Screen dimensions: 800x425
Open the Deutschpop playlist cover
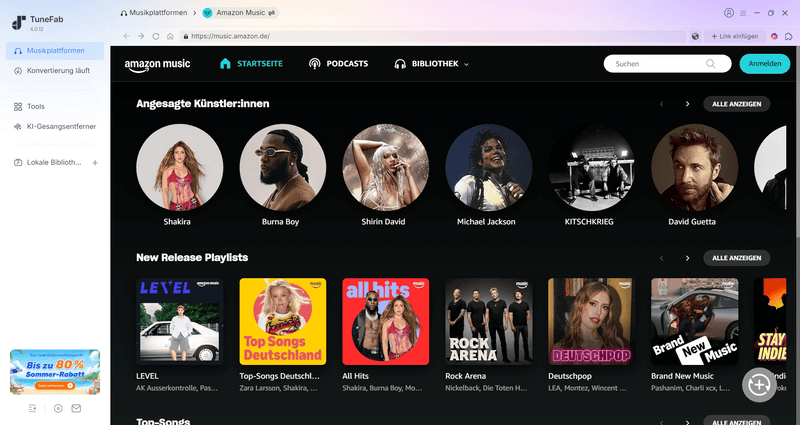click(x=592, y=321)
